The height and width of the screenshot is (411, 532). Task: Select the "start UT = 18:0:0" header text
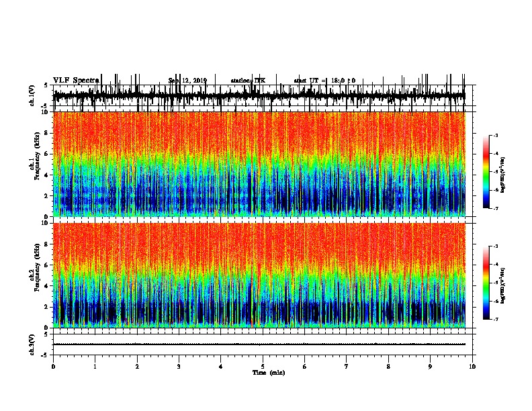point(324,81)
